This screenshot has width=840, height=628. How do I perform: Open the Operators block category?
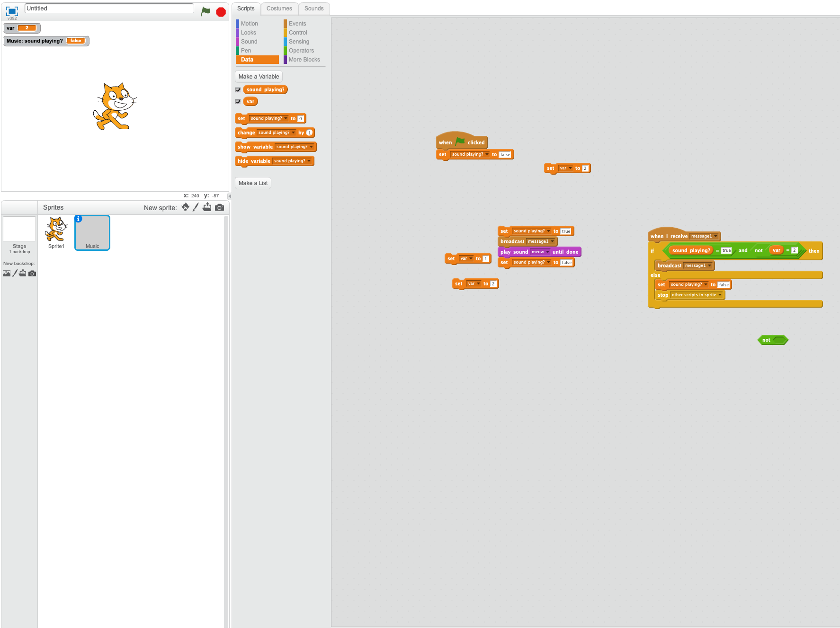[x=301, y=51]
